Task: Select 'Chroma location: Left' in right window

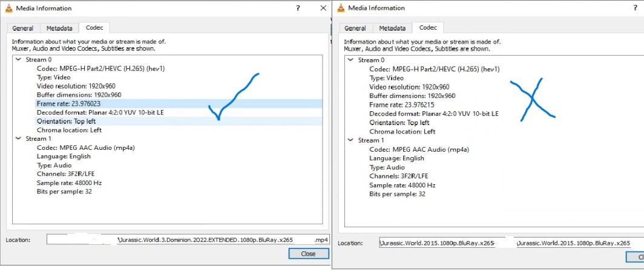Action: [x=402, y=132]
